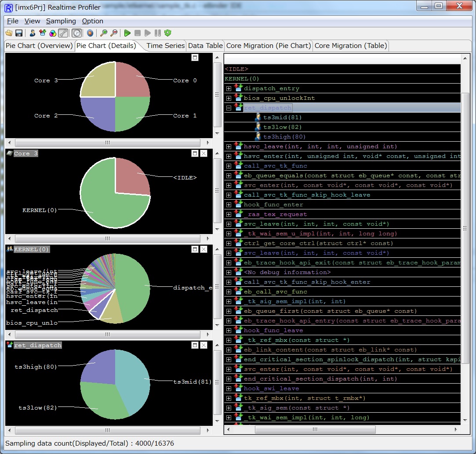476x454 pixels.
Task: Open the View menu
Action: tap(32, 21)
